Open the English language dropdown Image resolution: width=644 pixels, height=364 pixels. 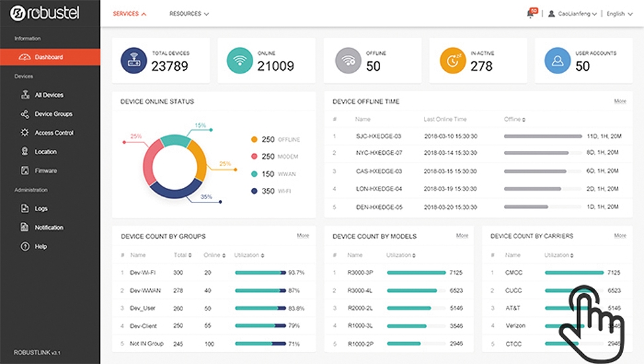[x=620, y=14]
